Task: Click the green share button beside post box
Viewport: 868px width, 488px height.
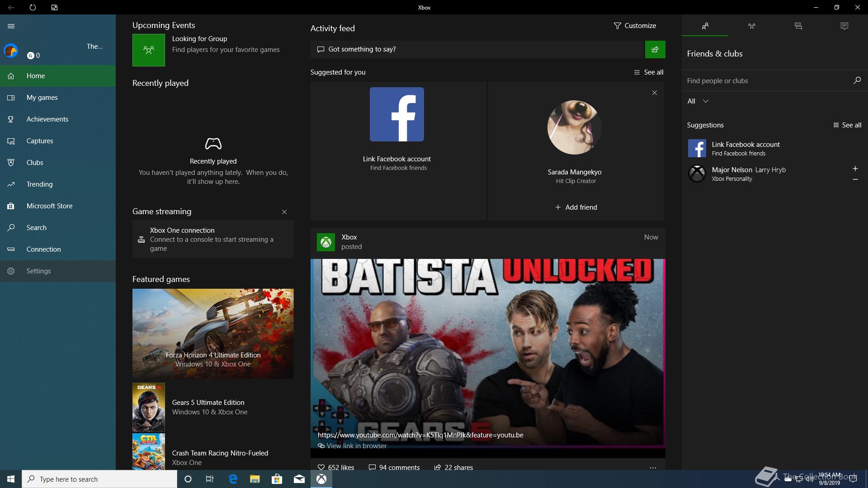Action: [655, 49]
